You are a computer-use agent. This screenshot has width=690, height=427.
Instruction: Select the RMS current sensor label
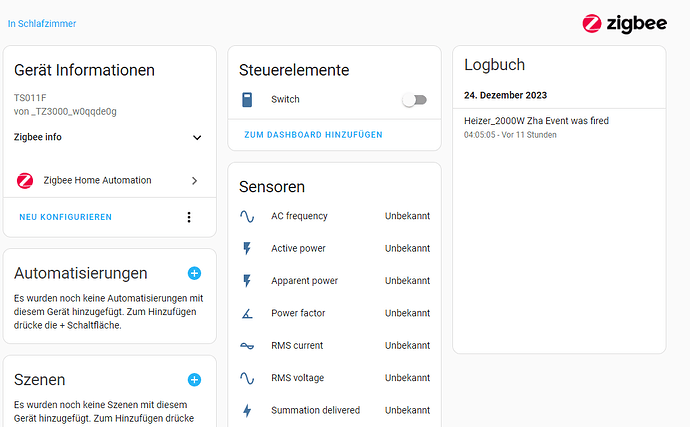click(x=297, y=346)
